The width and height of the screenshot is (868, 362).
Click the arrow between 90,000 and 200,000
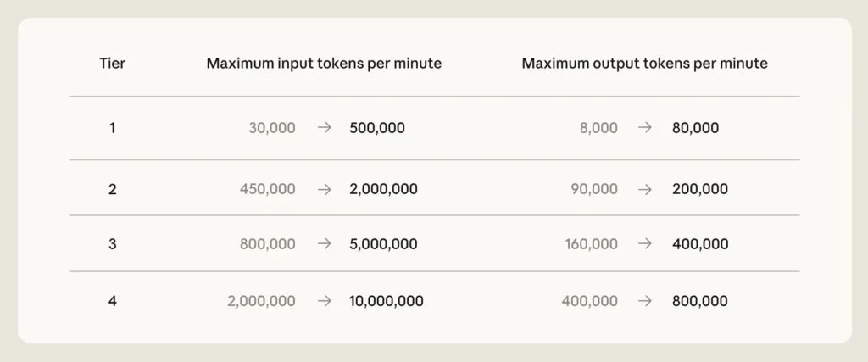click(645, 189)
